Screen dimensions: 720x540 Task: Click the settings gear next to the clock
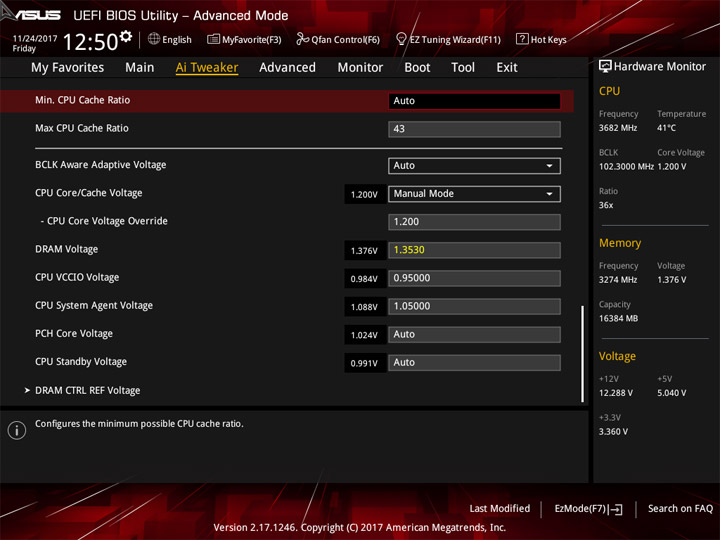(126, 36)
